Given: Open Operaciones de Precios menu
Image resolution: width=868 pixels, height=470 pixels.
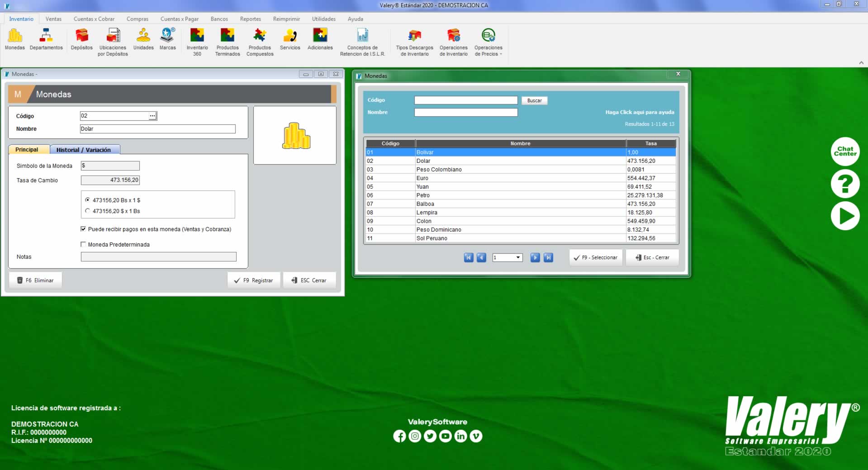Looking at the screenshot, I should point(489,42).
